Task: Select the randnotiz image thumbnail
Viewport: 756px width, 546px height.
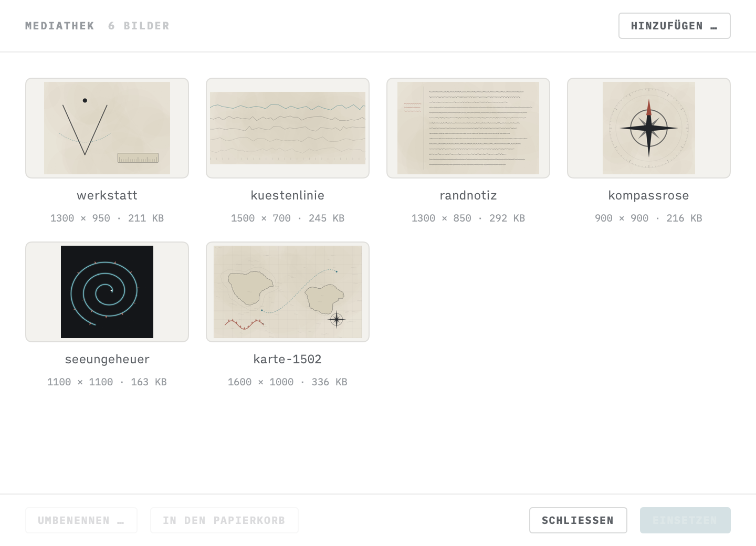Action: pyautogui.click(x=468, y=128)
